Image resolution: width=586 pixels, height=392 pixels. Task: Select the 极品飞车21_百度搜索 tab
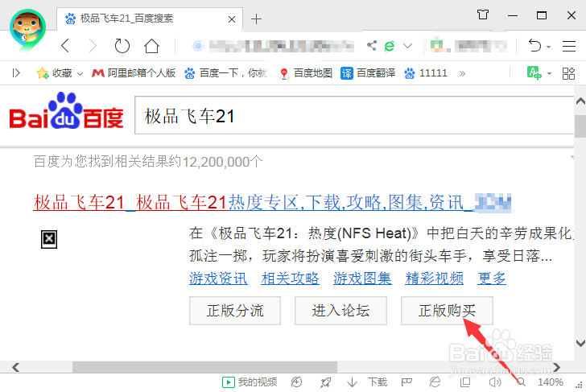tap(150, 19)
